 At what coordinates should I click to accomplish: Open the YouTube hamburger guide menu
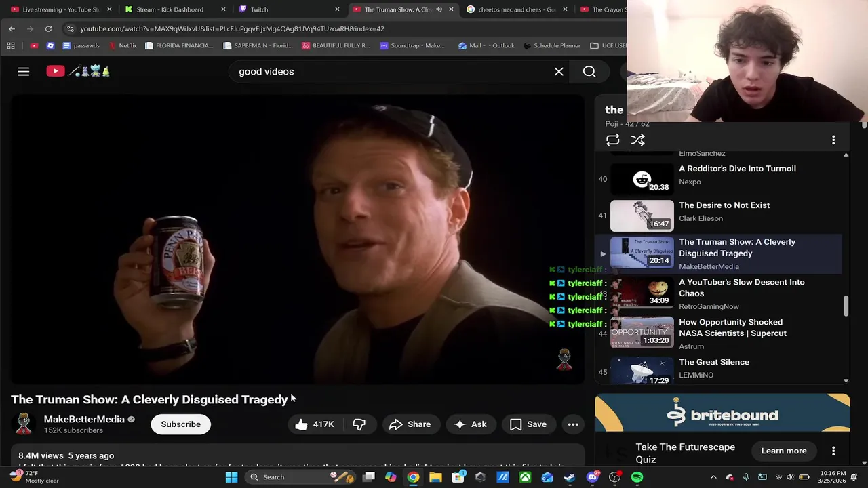point(24,71)
